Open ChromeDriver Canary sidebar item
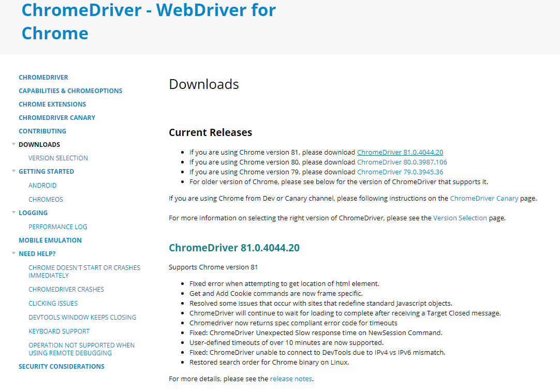 [x=57, y=118]
